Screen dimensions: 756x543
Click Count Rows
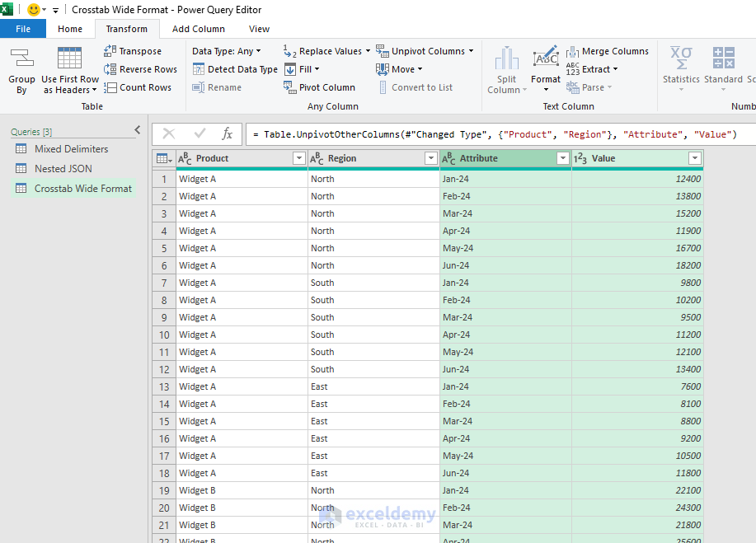click(x=138, y=87)
